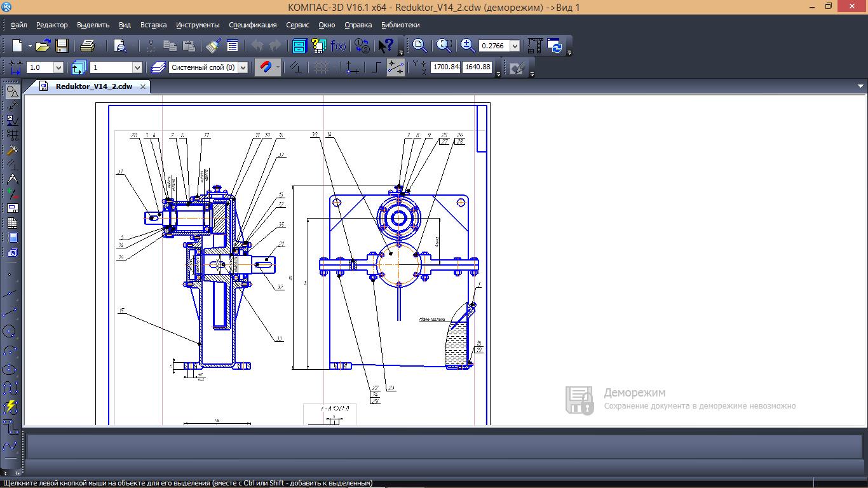Viewport: 868px width, 488px height.
Task: Click the first cursor coordinate field 1700.84
Action: point(445,67)
